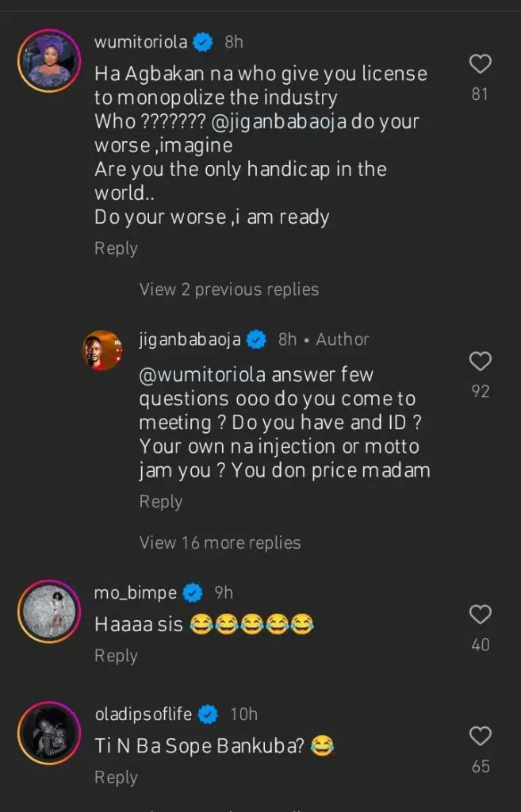Tap mo_bimpe's blue verification checkmark
The width and height of the screenshot is (521, 812).
click(x=191, y=592)
